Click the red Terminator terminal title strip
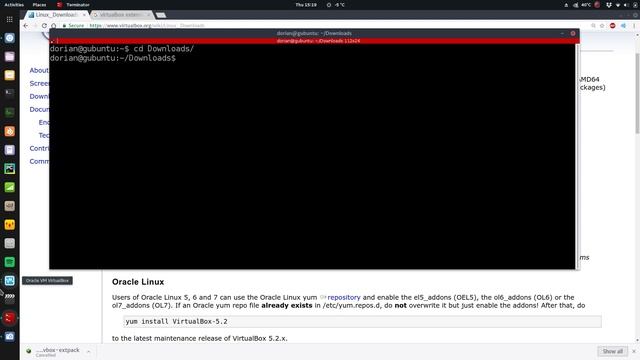This screenshot has height=360, width=640. [314, 41]
